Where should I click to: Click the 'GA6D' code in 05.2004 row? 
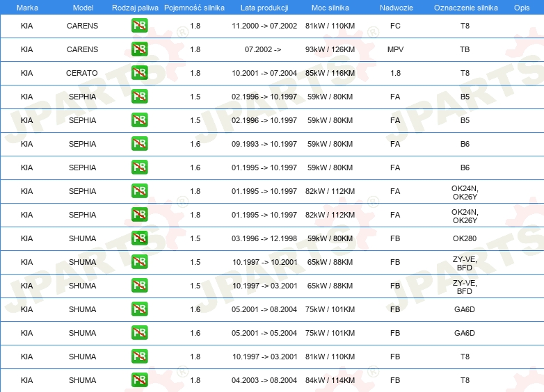click(x=465, y=333)
